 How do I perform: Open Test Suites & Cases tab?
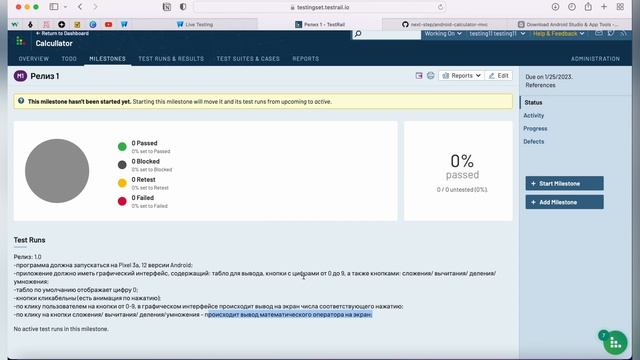click(248, 59)
